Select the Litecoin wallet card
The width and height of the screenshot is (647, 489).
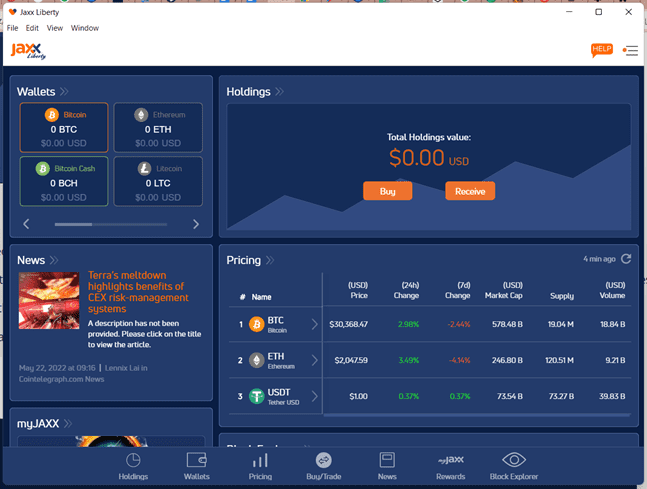[158, 181]
